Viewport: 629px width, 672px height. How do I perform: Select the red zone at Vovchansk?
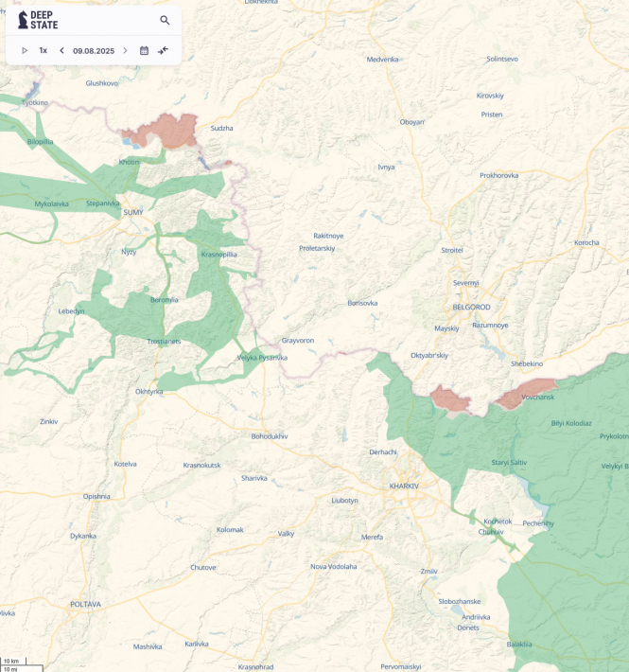click(x=525, y=395)
